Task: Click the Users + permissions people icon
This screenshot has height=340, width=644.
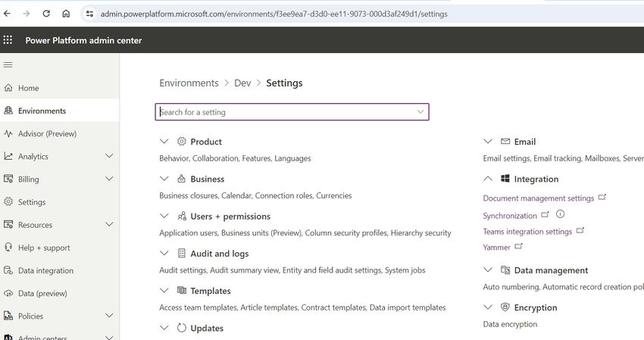Action: [x=182, y=216]
